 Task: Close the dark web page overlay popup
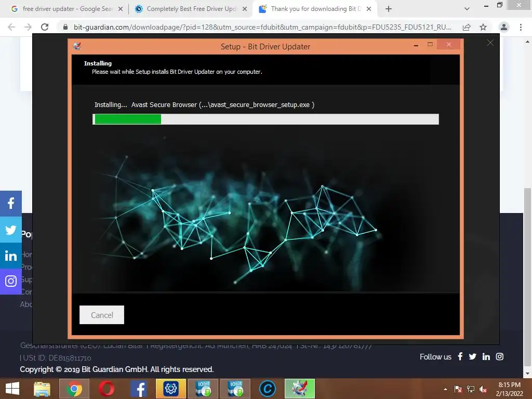(490, 43)
